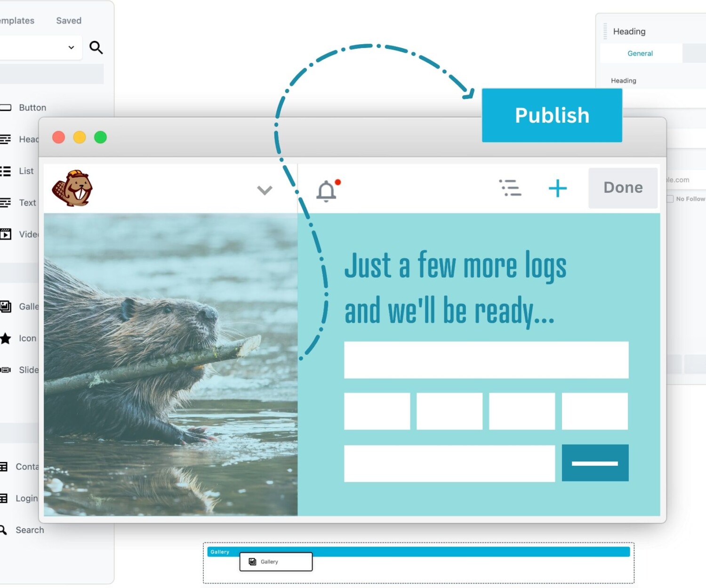This screenshot has width=706, height=588.
Task: Click the Gallery module drag box
Action: click(x=276, y=562)
